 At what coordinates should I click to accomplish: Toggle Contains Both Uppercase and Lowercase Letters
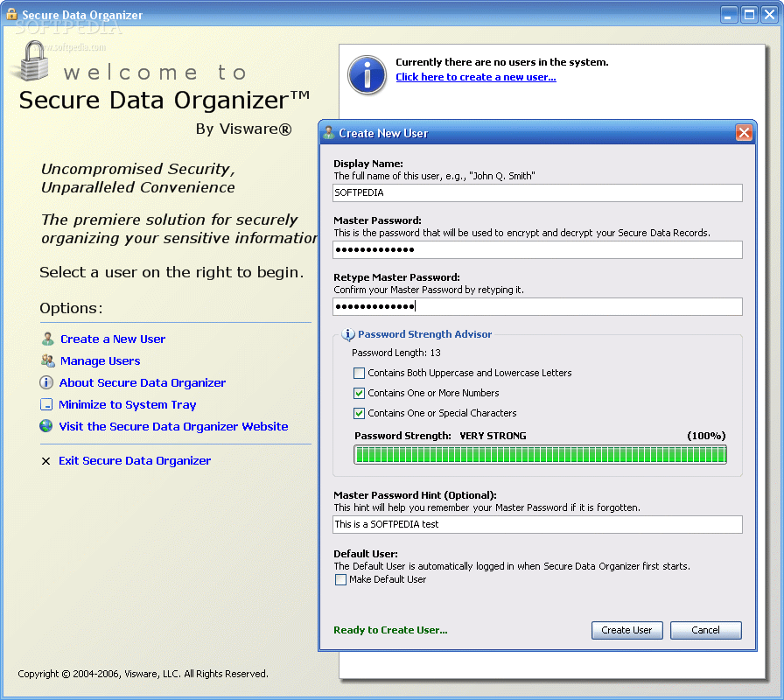coord(359,373)
